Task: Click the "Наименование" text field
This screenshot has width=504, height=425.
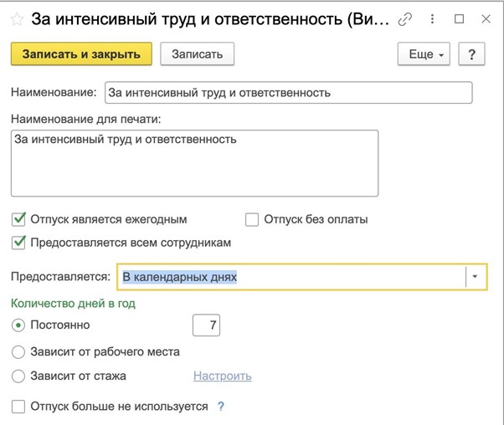Action: pos(287,92)
